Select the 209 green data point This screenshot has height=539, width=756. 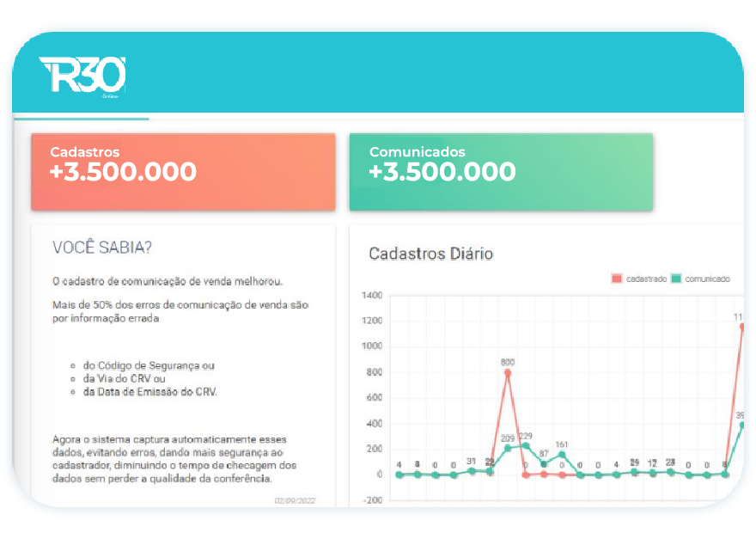coord(508,448)
